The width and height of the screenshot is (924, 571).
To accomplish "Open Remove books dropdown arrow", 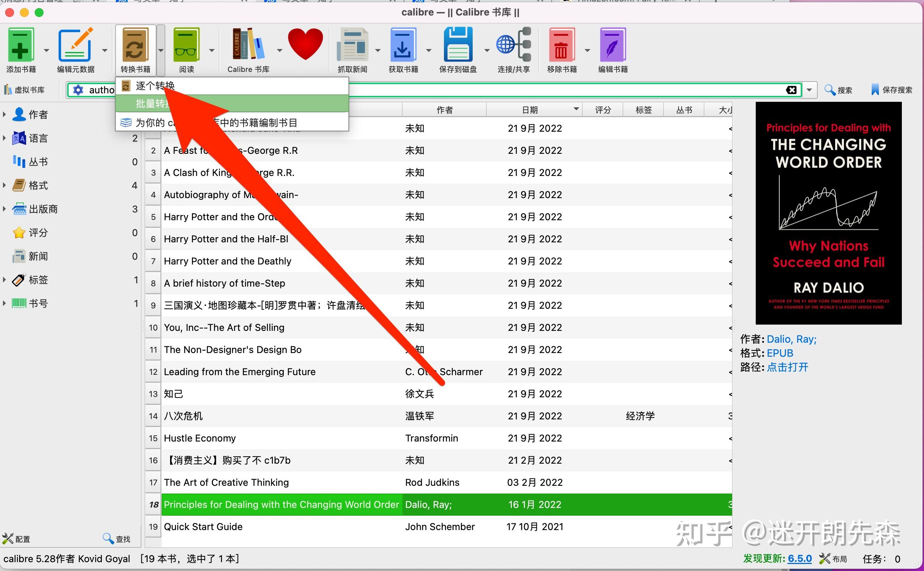I will pyautogui.click(x=587, y=50).
